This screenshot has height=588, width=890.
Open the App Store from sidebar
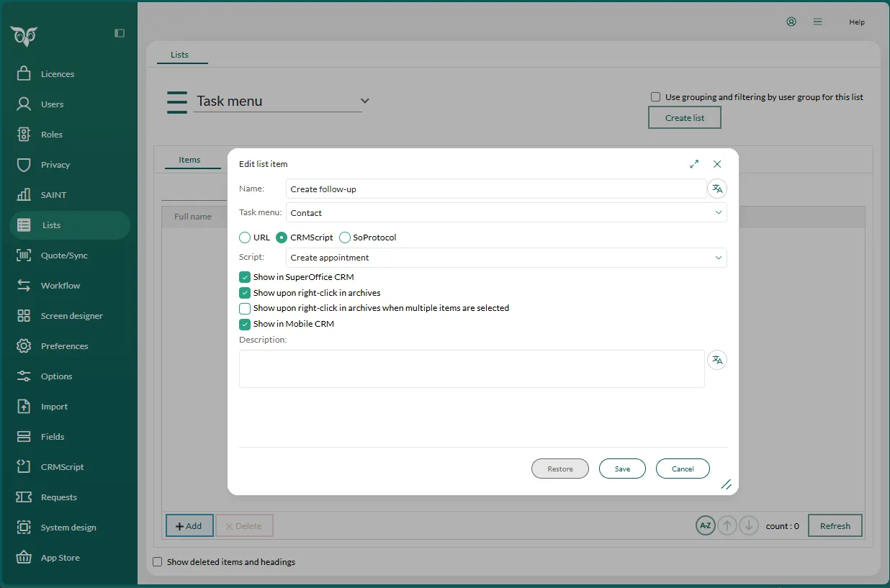(x=60, y=558)
